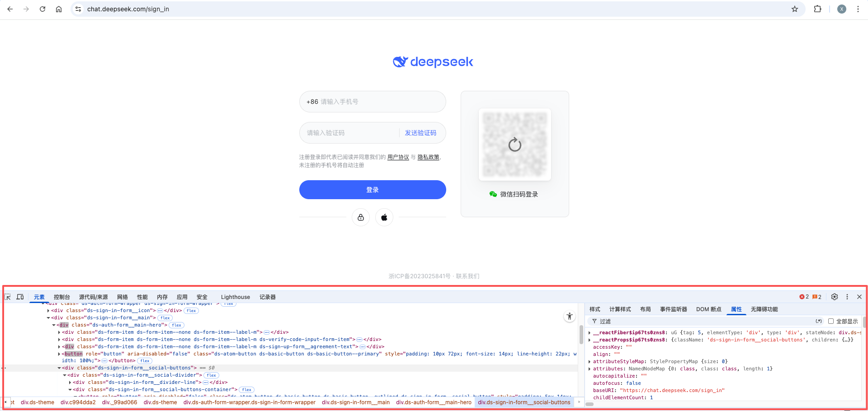Toggle the flex badge on ds-auth-form__main-hero
868x411 pixels.
click(177, 325)
